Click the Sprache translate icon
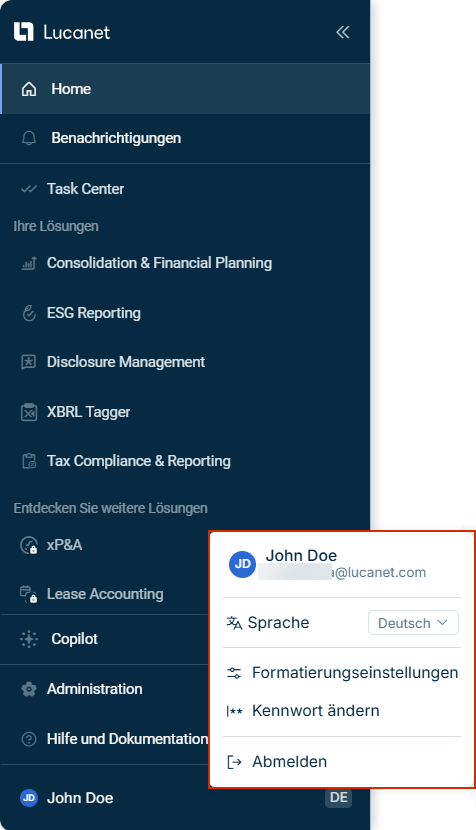476x830 pixels. tap(234, 623)
